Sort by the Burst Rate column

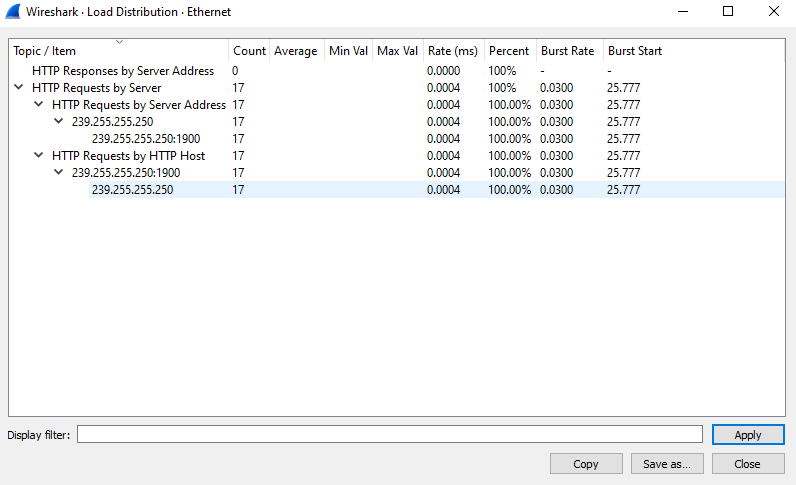click(x=570, y=51)
